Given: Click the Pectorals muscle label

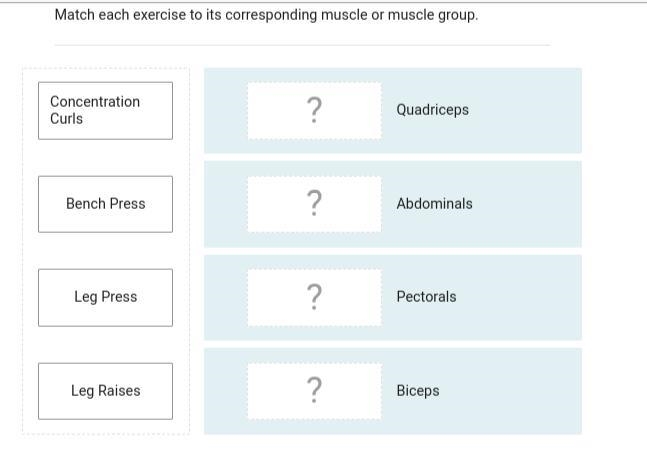Looking at the screenshot, I should pyautogui.click(x=426, y=297).
